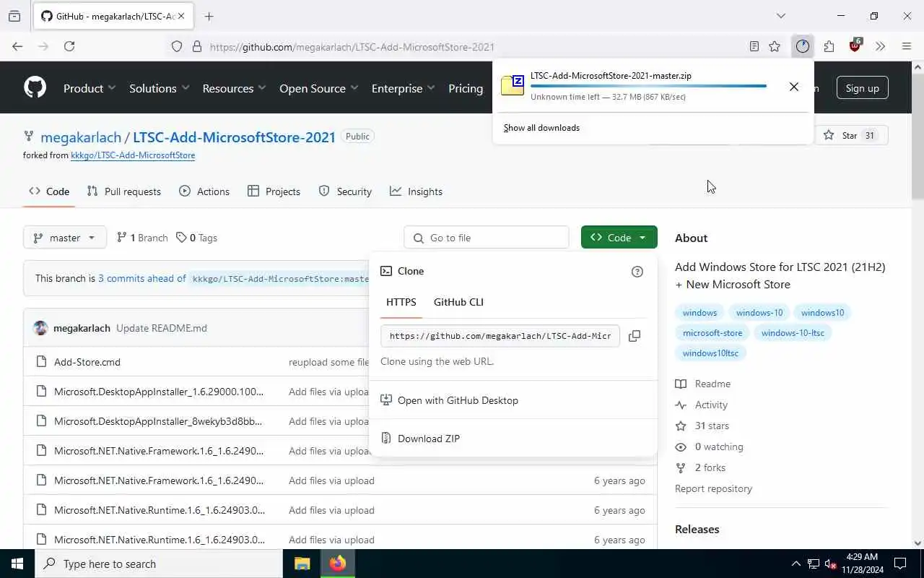
Task: Open File Explorer from taskbar
Action: 302,564
